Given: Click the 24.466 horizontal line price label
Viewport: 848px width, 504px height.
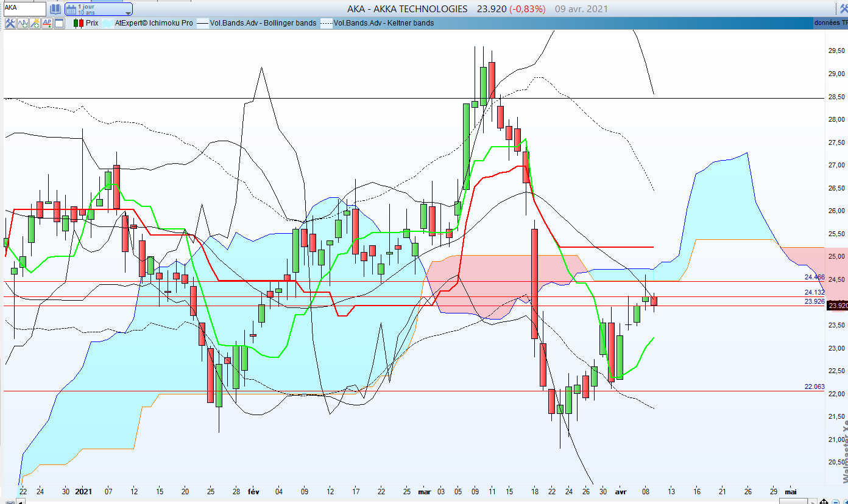Looking at the screenshot, I should pos(814,277).
